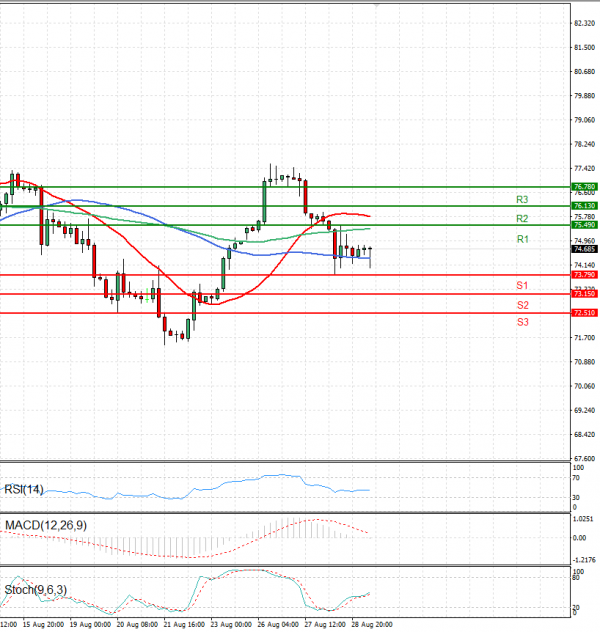This screenshot has height=632, width=600.
Task: Click the 70.060 price axis value
Action: point(584,386)
